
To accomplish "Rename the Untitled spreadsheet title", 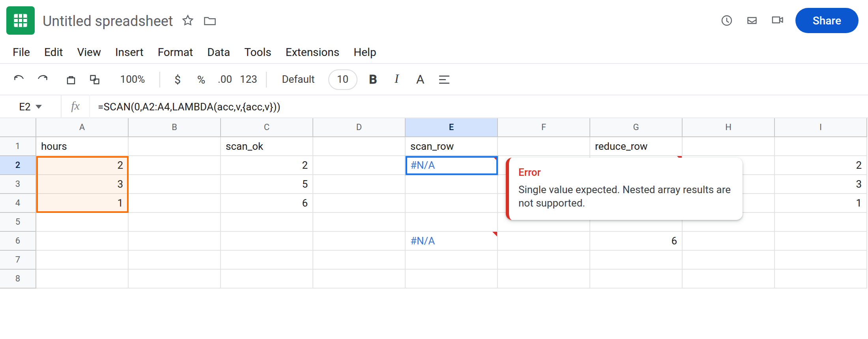I will (108, 21).
